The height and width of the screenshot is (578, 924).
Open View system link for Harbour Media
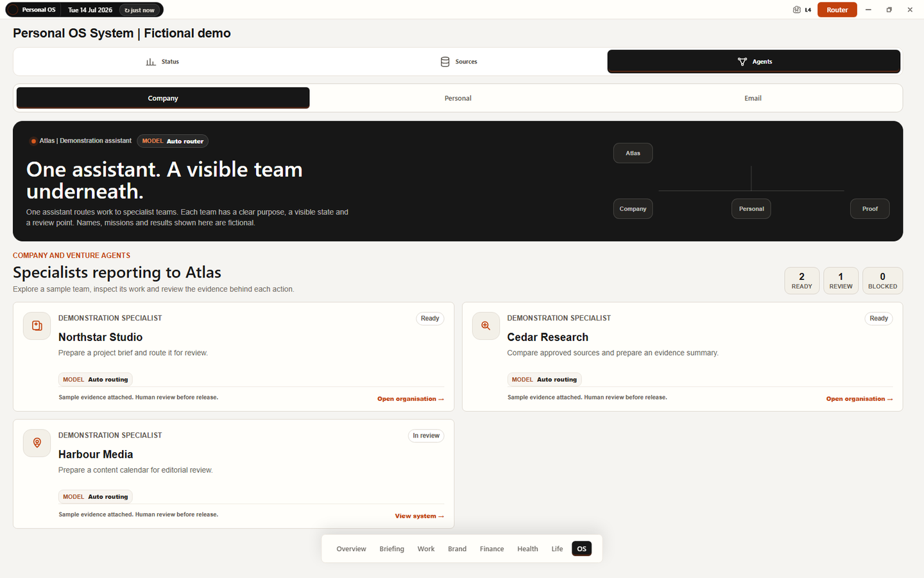419,516
